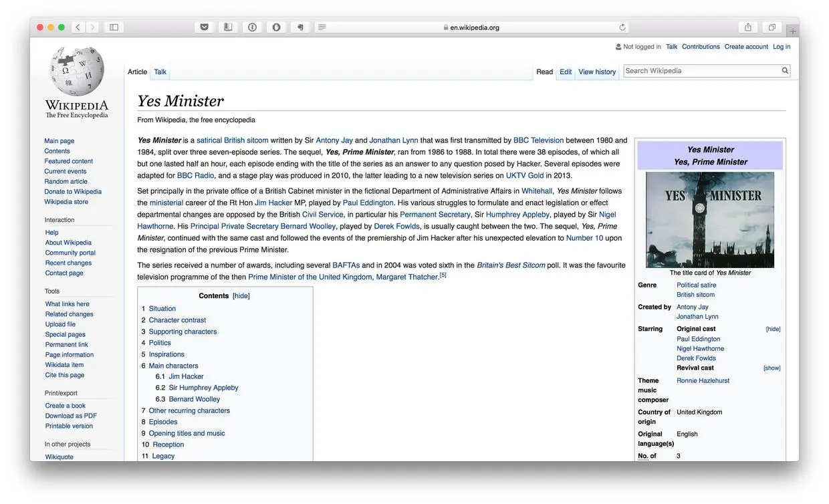The image size is (829, 504).
Task: Click the open-book extension icon in the toolbar
Action: point(228,27)
